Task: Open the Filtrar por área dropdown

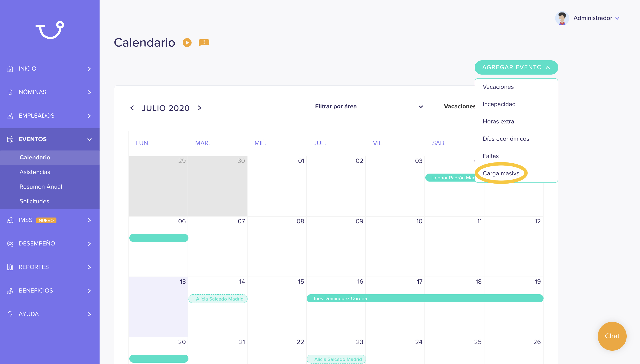Action: [369, 107]
